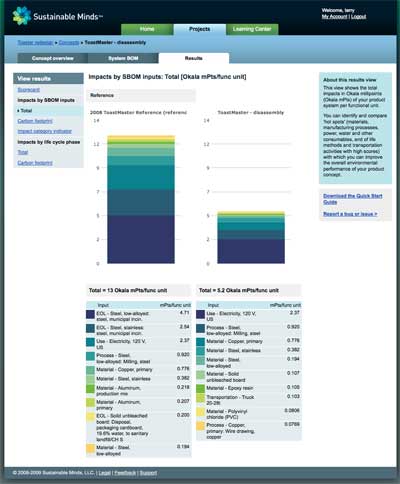Click Steel stainless material swatch in 13 mPts table
This screenshot has height=484, width=400.
pos(90,379)
